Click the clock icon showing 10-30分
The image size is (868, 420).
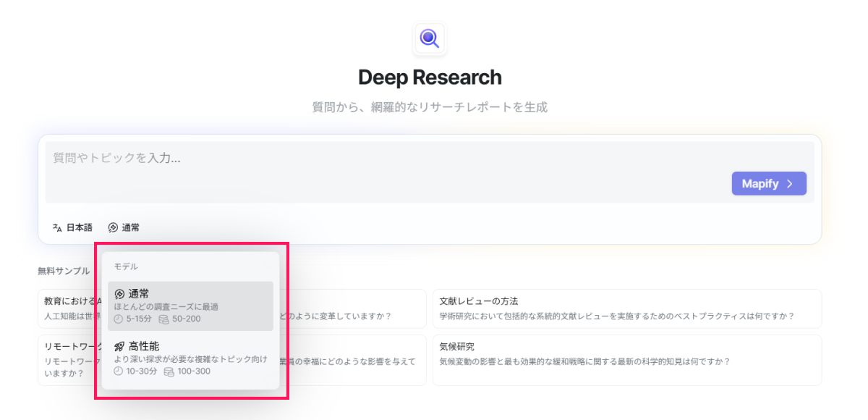point(119,371)
